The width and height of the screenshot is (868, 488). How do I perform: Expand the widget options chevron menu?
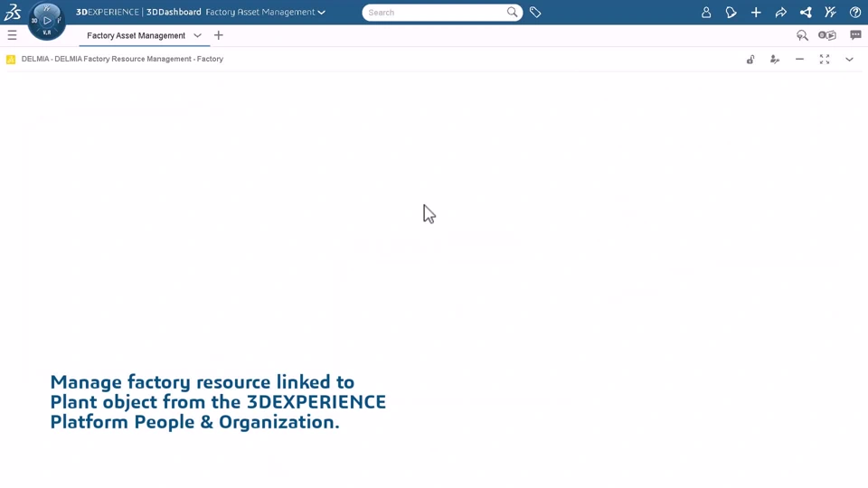click(849, 60)
